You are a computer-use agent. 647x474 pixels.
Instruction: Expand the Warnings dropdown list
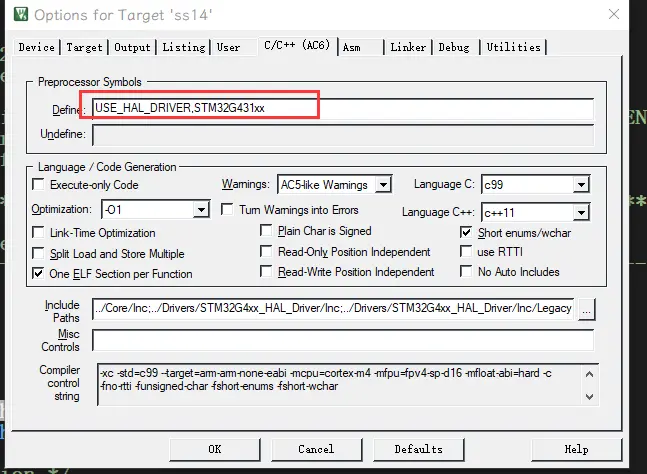(x=384, y=185)
